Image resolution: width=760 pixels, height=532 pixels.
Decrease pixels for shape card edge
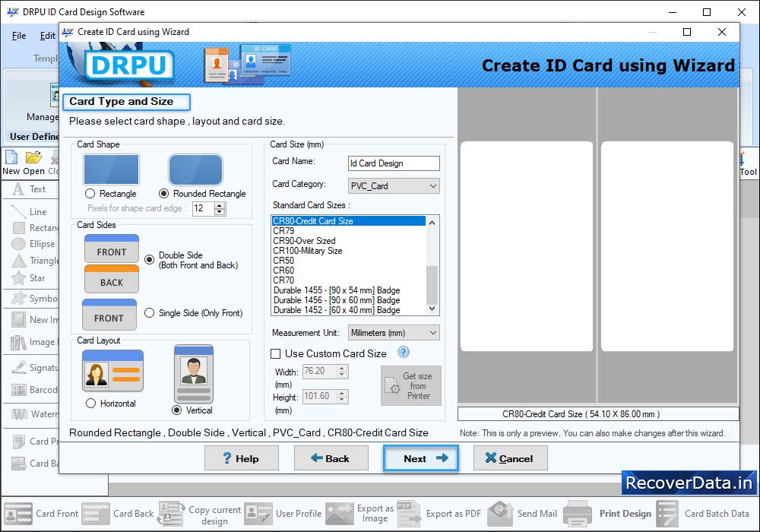220,212
